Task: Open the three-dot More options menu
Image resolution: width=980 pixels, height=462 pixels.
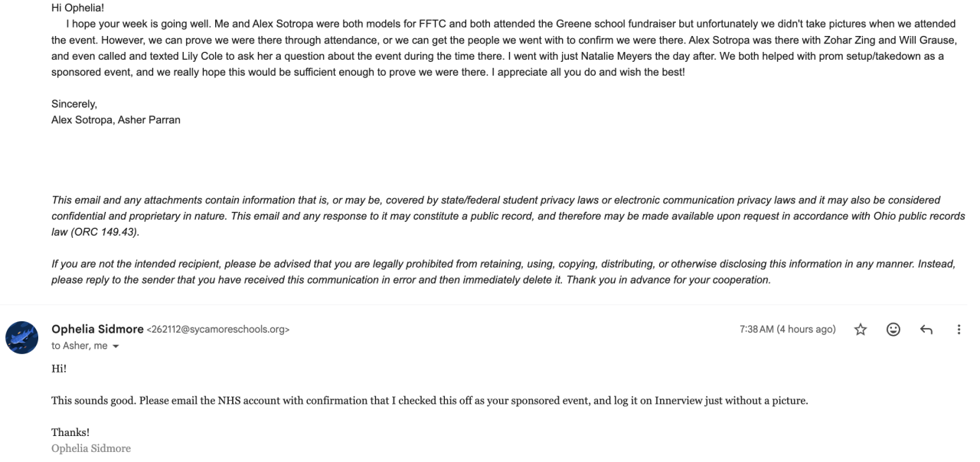Action: (x=959, y=330)
